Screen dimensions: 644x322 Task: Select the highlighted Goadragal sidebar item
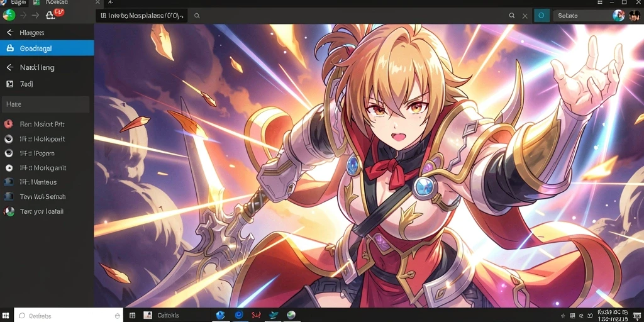(47, 48)
